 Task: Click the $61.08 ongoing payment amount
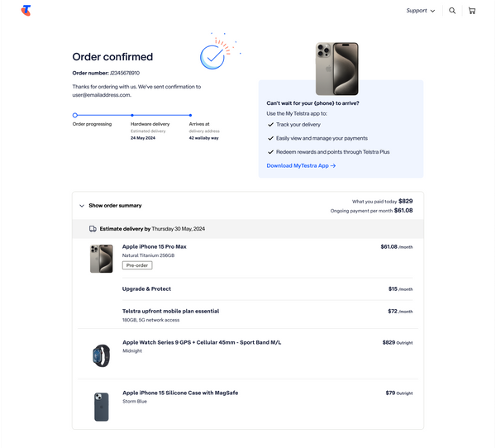(403, 211)
